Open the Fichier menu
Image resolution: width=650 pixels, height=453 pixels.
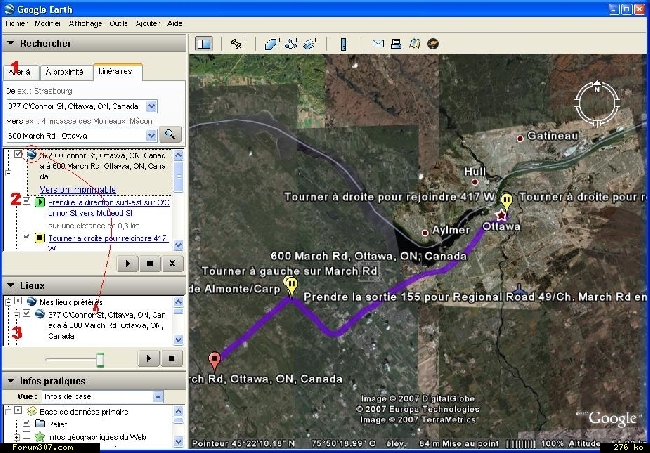coord(16,24)
